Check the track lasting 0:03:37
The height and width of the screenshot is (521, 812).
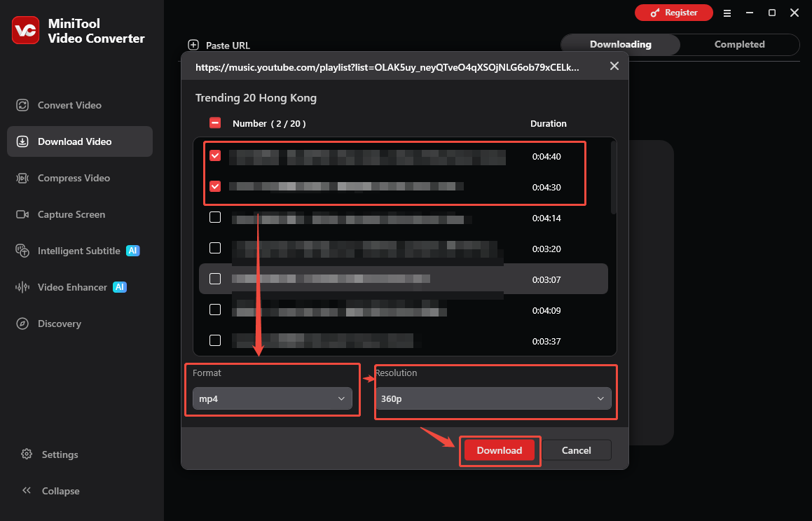tap(215, 340)
